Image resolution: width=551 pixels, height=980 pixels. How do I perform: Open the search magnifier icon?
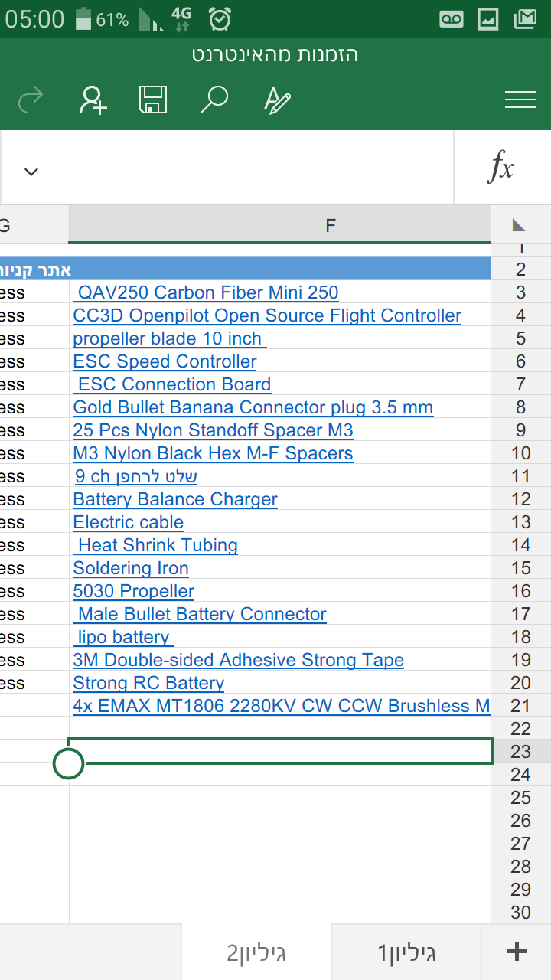(214, 100)
